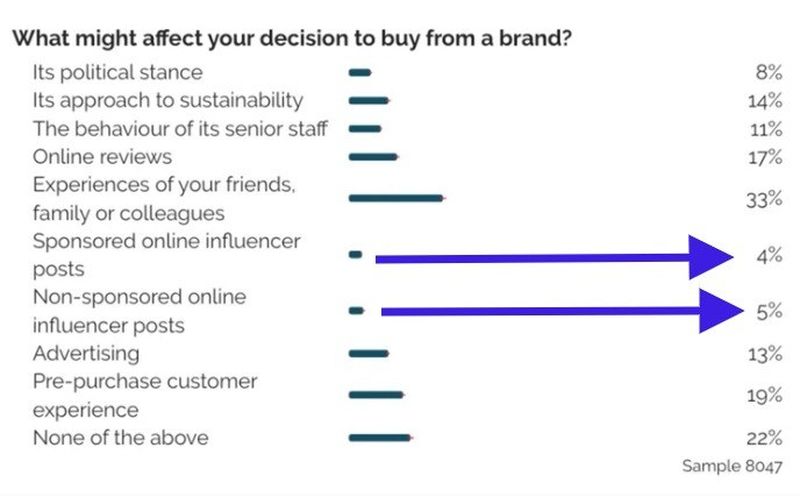Select the behaviour of its senior staff label

click(x=180, y=129)
